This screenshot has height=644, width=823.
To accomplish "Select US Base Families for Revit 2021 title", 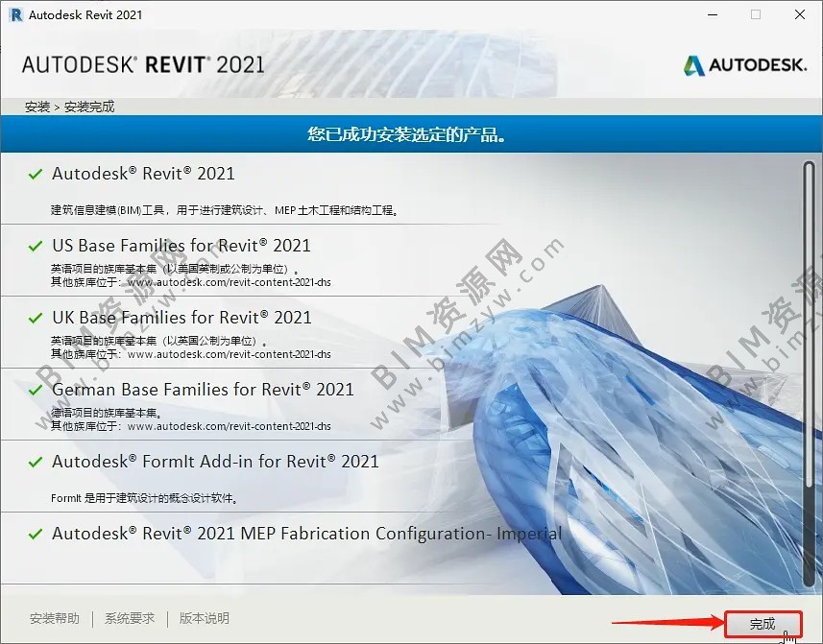I will point(182,246).
